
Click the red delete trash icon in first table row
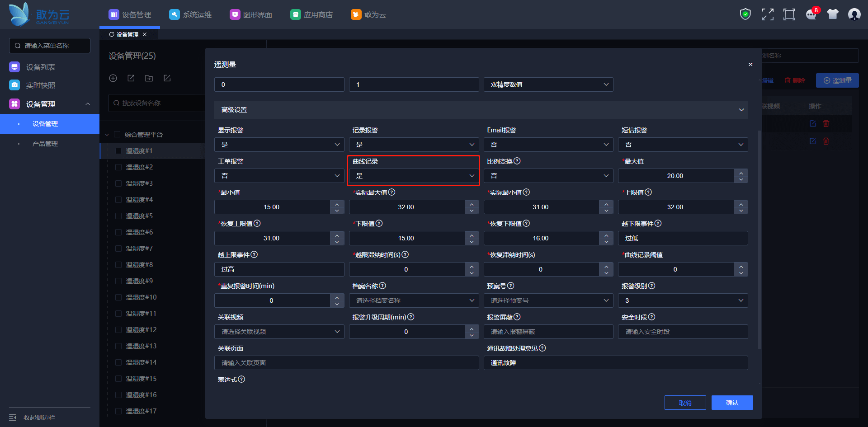coord(826,123)
